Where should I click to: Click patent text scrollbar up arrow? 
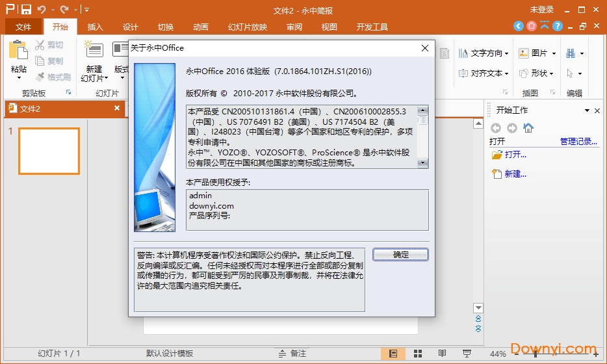pos(422,110)
